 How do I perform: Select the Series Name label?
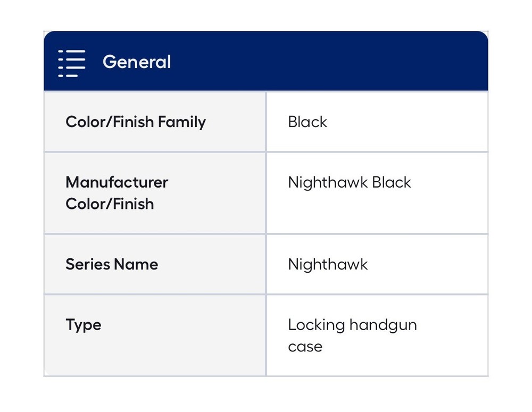click(112, 264)
